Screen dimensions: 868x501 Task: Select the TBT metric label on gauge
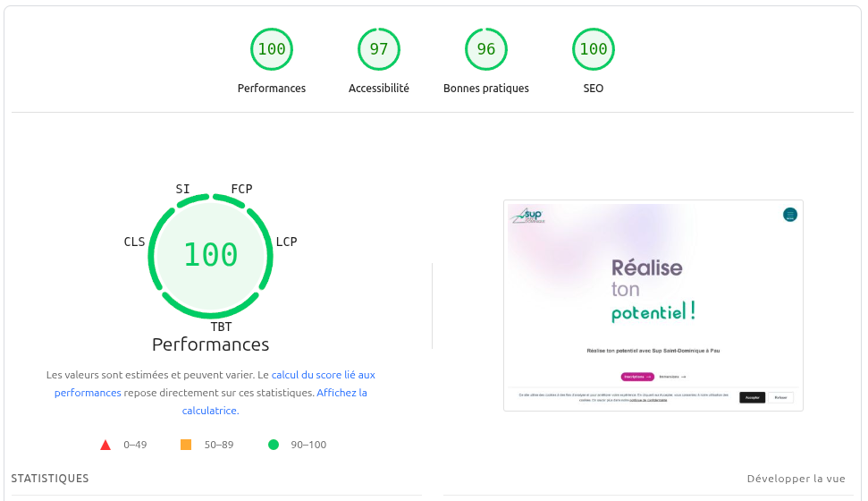[x=221, y=327]
